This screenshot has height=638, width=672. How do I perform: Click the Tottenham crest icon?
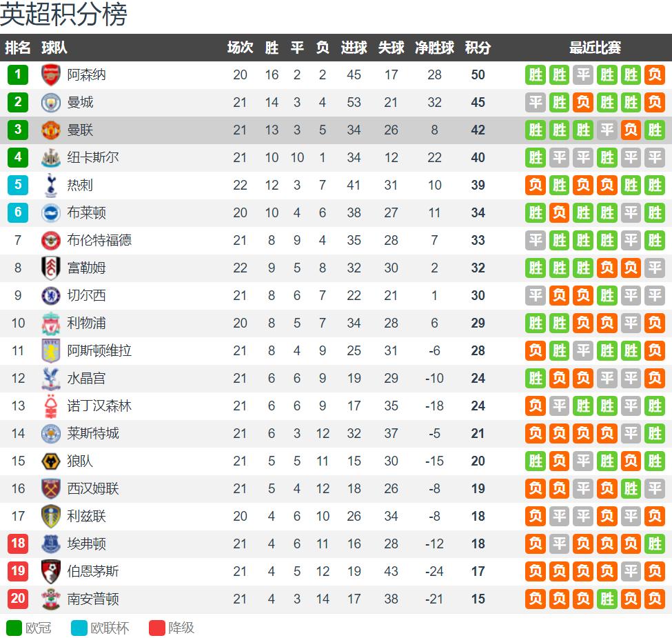click(51, 186)
